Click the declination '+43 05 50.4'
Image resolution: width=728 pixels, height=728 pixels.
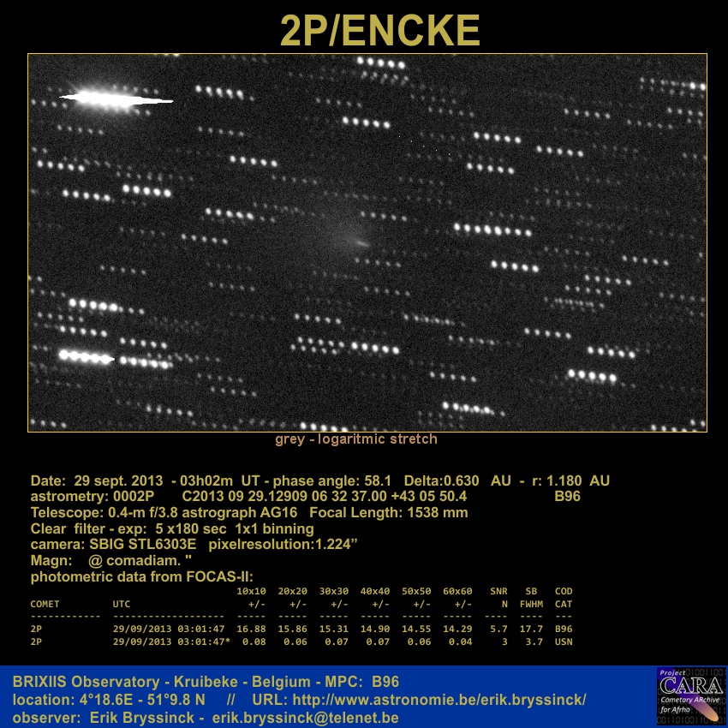coord(428,496)
